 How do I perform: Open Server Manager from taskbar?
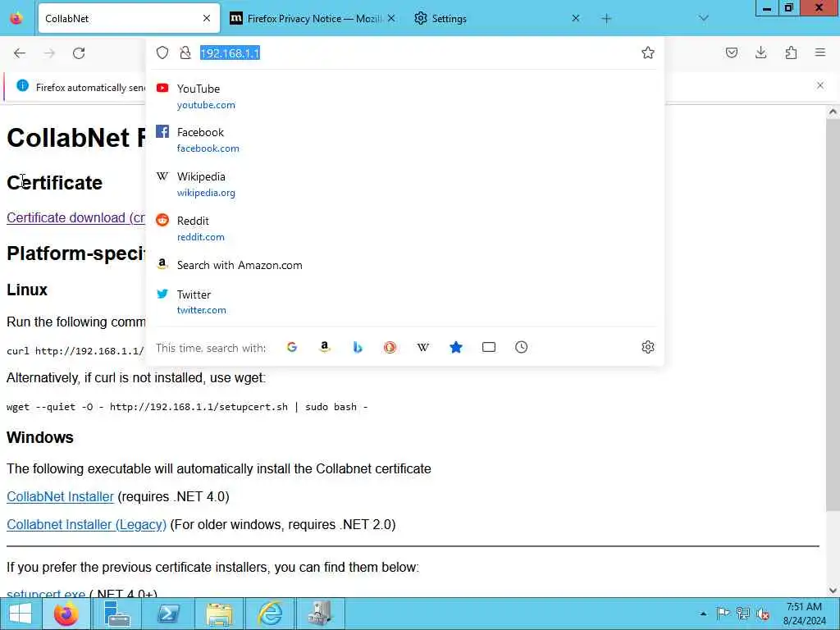tap(116, 614)
